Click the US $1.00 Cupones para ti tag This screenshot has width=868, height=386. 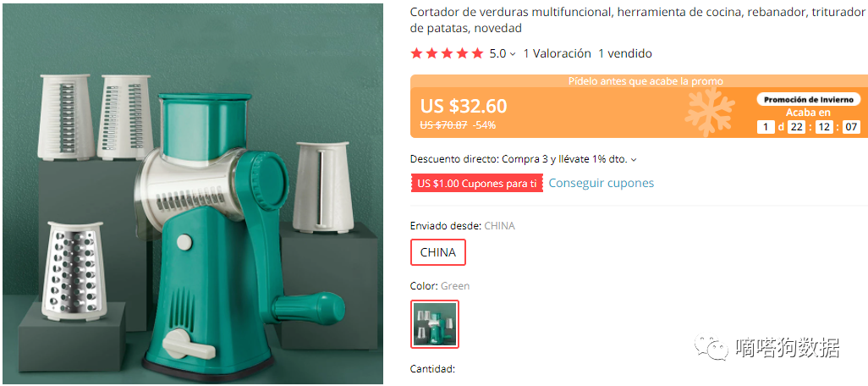pos(477,184)
